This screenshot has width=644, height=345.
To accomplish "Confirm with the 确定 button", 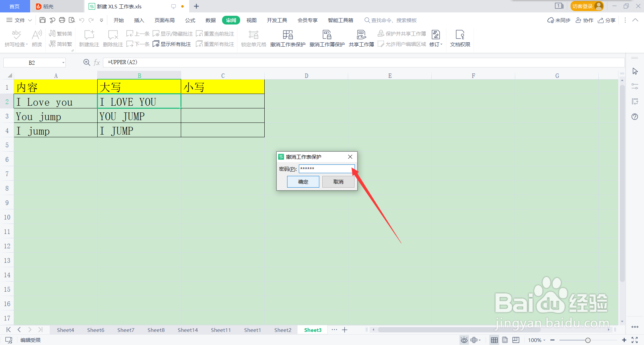I will pos(303,182).
